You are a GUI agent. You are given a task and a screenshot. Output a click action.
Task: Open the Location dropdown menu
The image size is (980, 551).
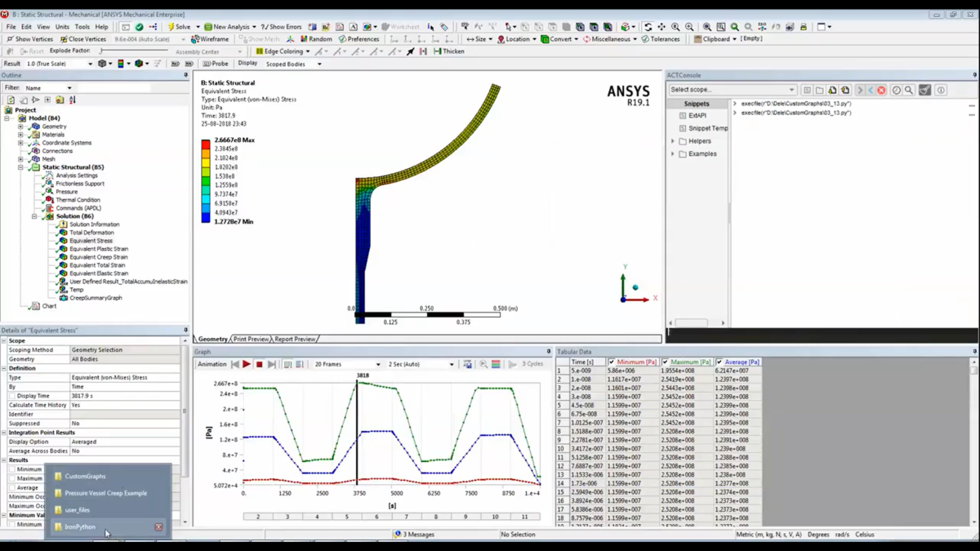point(517,39)
